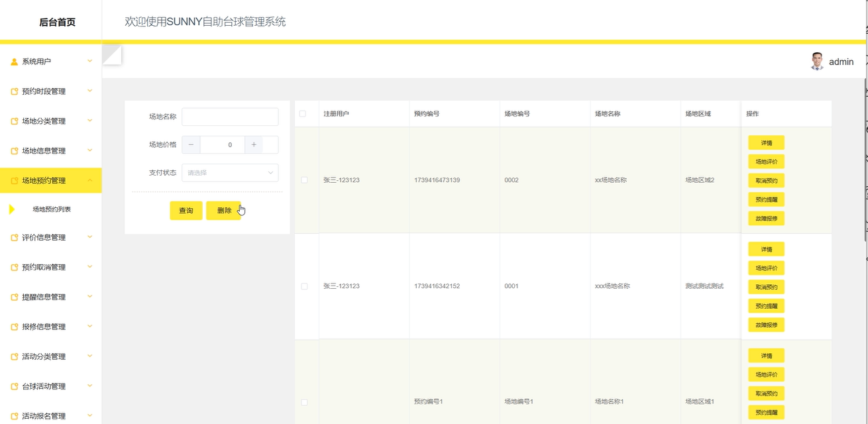Toggle the select-all checkbox in table header
The width and height of the screenshot is (868, 424).
click(x=303, y=114)
